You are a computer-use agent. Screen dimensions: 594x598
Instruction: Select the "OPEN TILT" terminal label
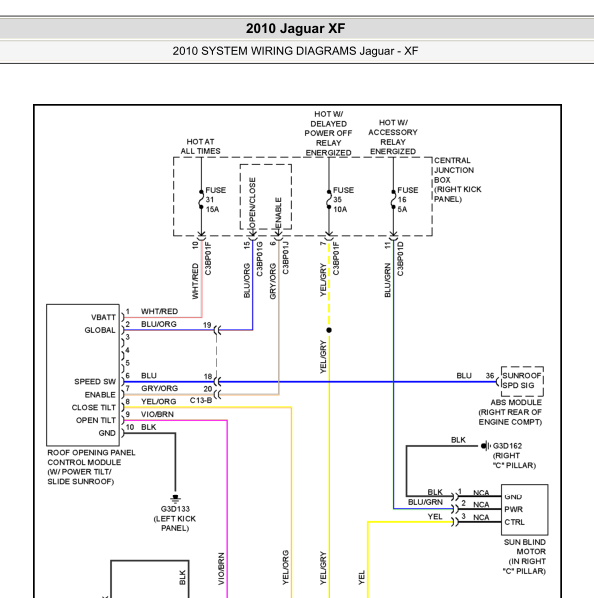pos(96,420)
